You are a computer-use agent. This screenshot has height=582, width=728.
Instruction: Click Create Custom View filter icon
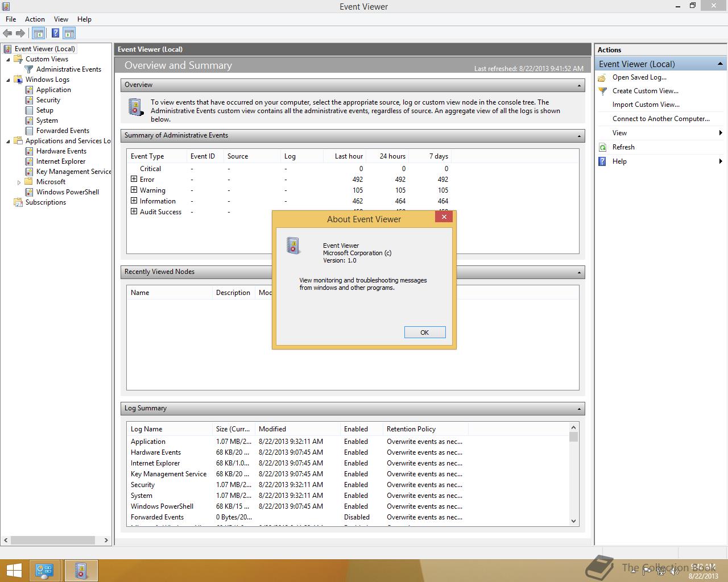click(603, 91)
